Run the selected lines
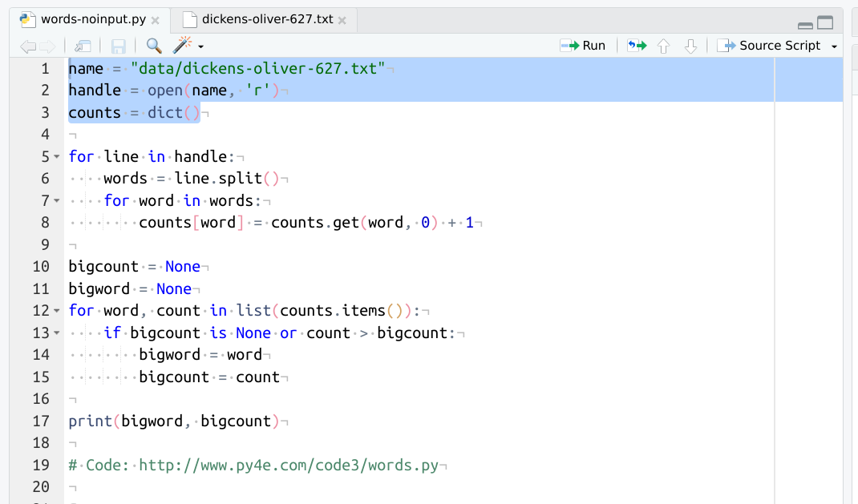Screen dimensions: 858x504 [583, 46]
